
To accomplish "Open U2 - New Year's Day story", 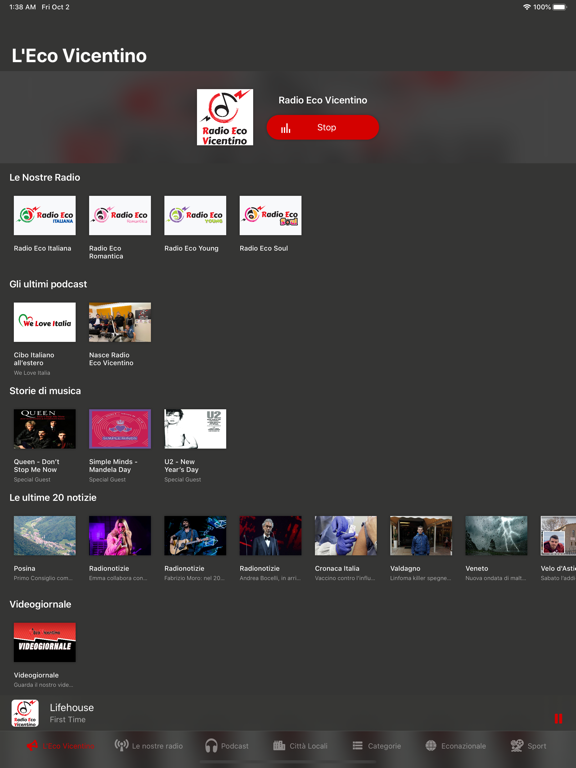I will [x=195, y=429].
